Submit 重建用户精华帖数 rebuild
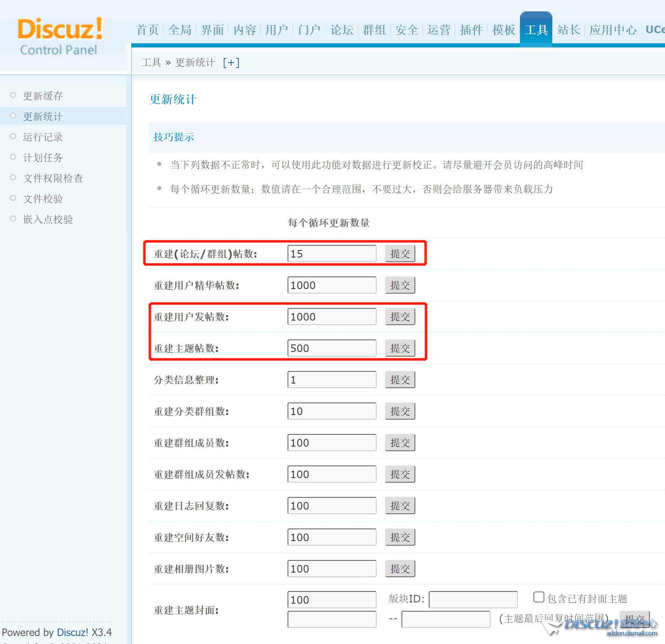The height and width of the screenshot is (644, 665). [400, 285]
